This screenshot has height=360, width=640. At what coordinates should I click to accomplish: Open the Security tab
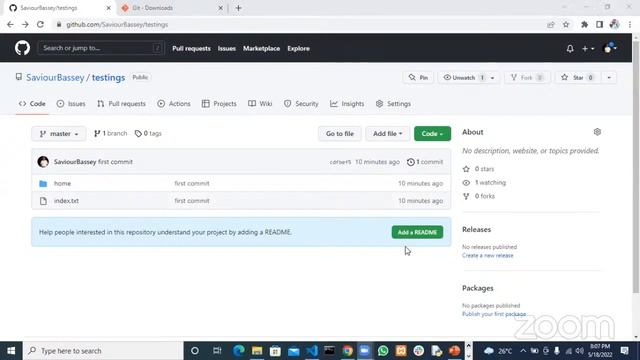[301, 104]
